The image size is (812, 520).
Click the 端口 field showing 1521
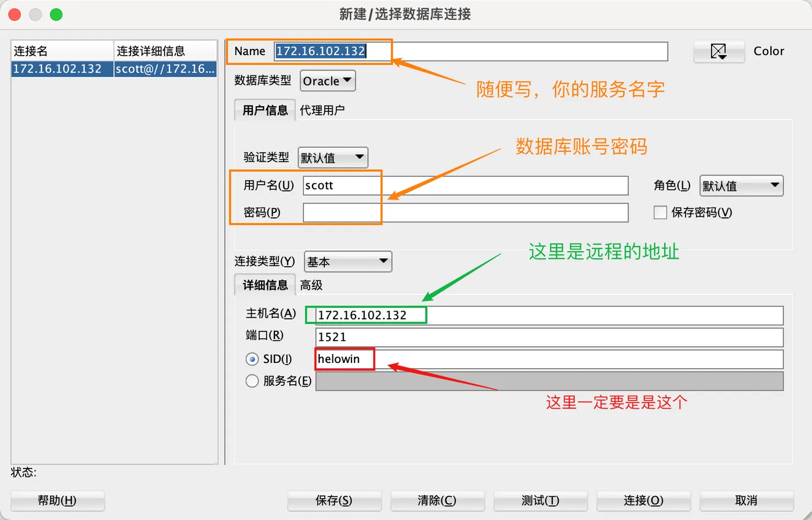(x=549, y=337)
